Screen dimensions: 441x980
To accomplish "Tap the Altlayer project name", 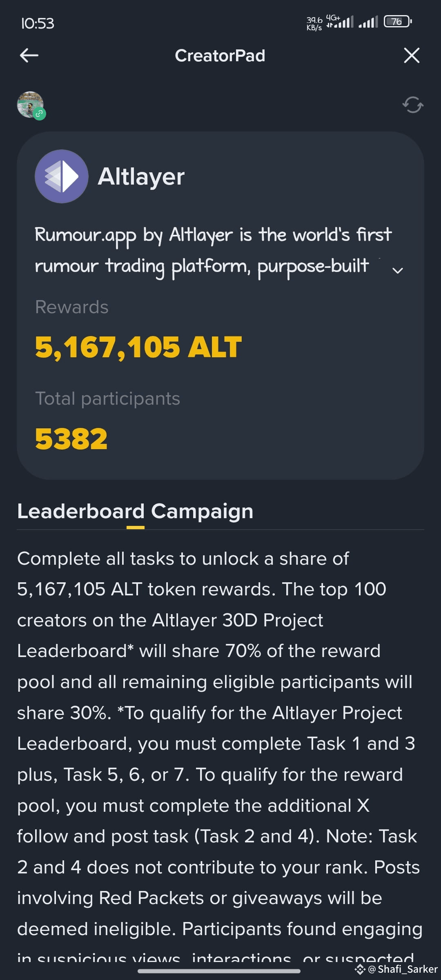I will pyautogui.click(x=141, y=176).
